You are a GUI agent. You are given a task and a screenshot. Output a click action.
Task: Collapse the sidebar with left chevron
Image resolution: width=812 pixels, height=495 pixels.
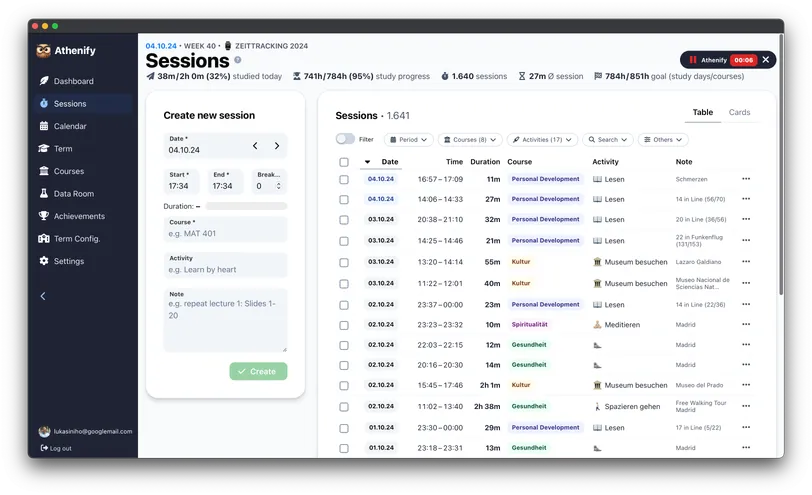click(x=43, y=296)
